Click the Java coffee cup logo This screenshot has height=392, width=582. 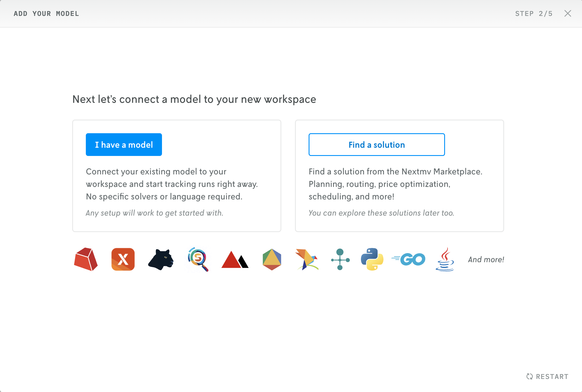point(445,259)
